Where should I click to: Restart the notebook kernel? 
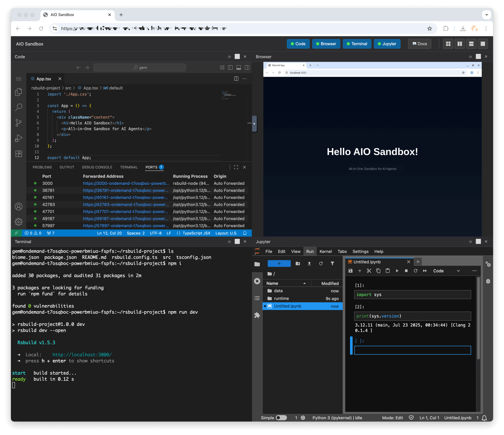(x=416, y=271)
